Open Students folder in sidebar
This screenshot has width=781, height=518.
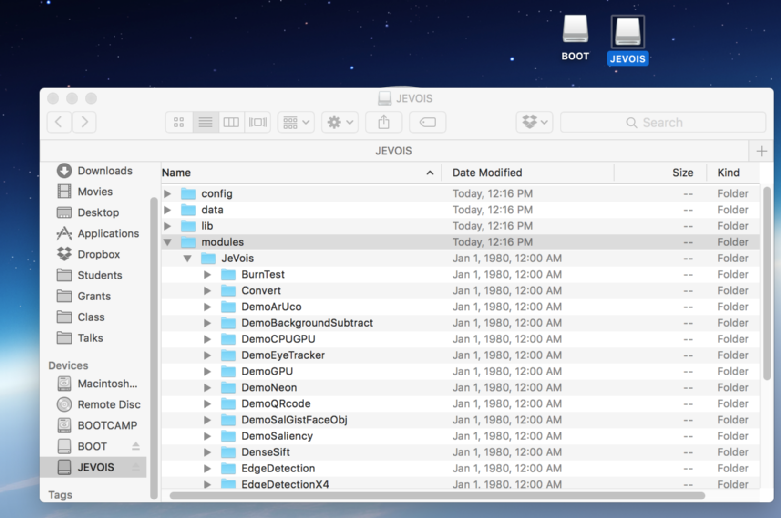89,275
